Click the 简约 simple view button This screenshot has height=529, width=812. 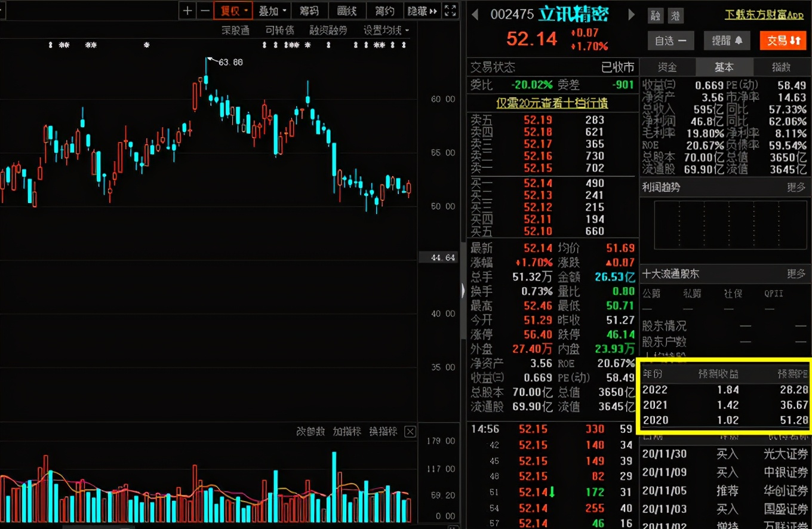pyautogui.click(x=385, y=11)
